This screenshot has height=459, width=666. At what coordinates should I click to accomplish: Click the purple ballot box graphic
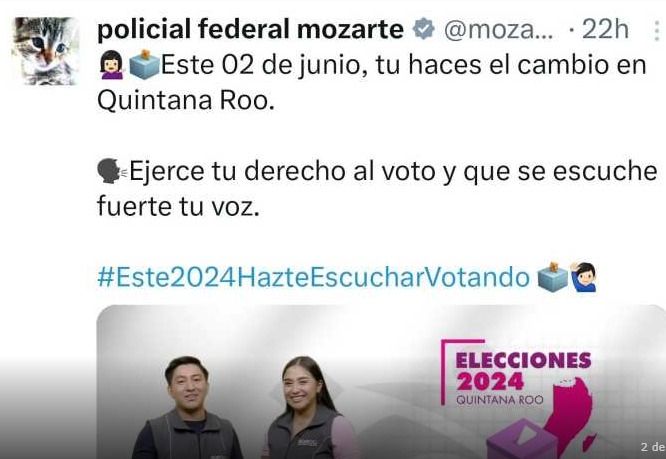(522, 439)
